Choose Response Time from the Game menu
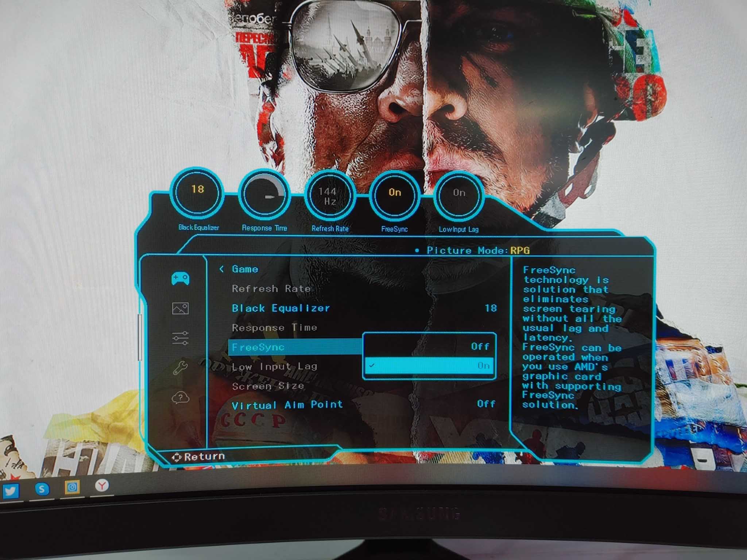747x560 pixels. pyautogui.click(x=274, y=327)
